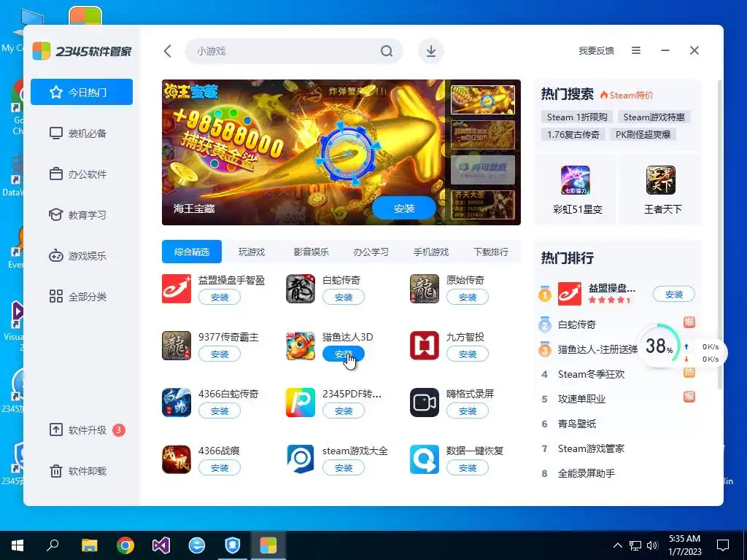Search the PK刷怪超爽爆 tag
The image size is (747, 560).
[643, 135]
